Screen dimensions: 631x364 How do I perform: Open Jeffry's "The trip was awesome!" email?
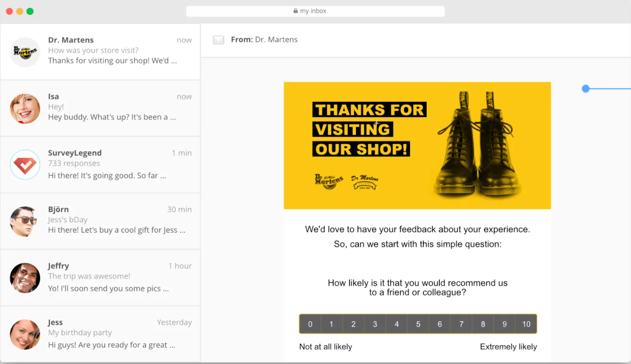(100, 278)
